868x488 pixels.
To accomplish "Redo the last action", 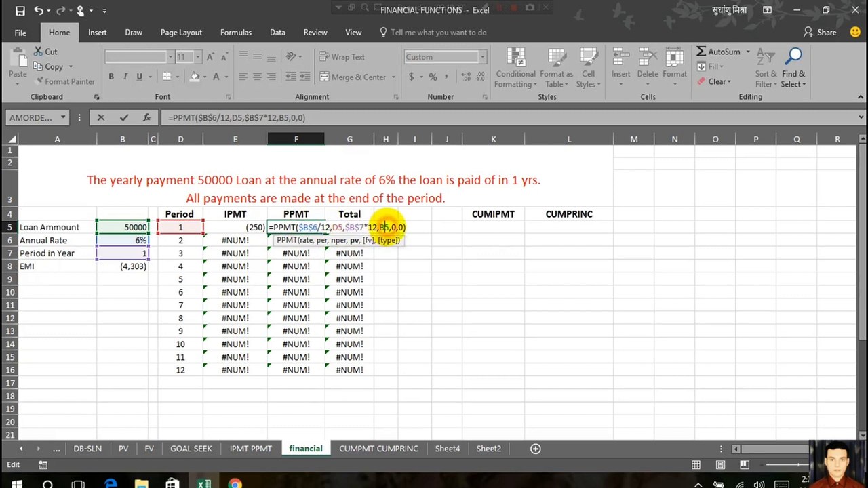I will pos(60,10).
